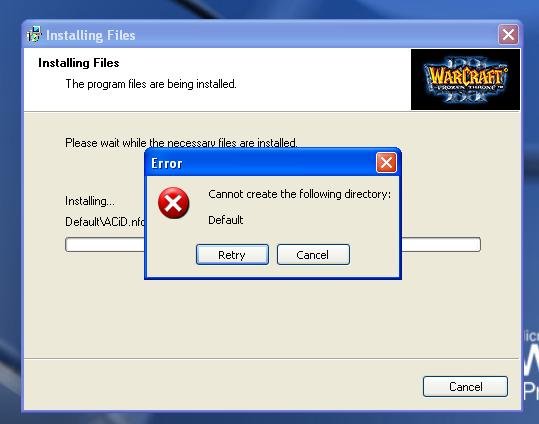Viewport: 539px width, 424px height.
Task: Click the 'Please wait while' instruction text
Action: pyautogui.click(x=181, y=143)
